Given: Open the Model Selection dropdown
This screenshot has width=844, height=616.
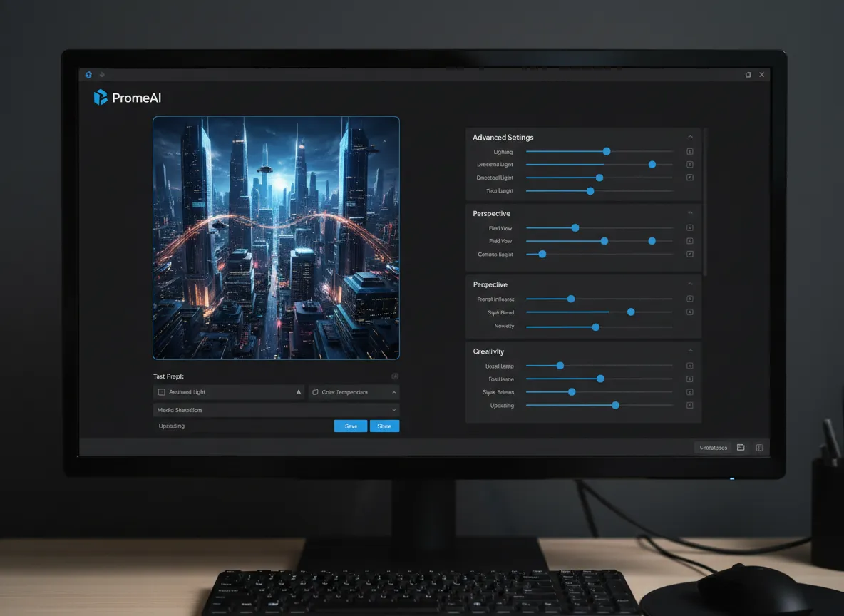Looking at the screenshot, I should coord(276,410).
